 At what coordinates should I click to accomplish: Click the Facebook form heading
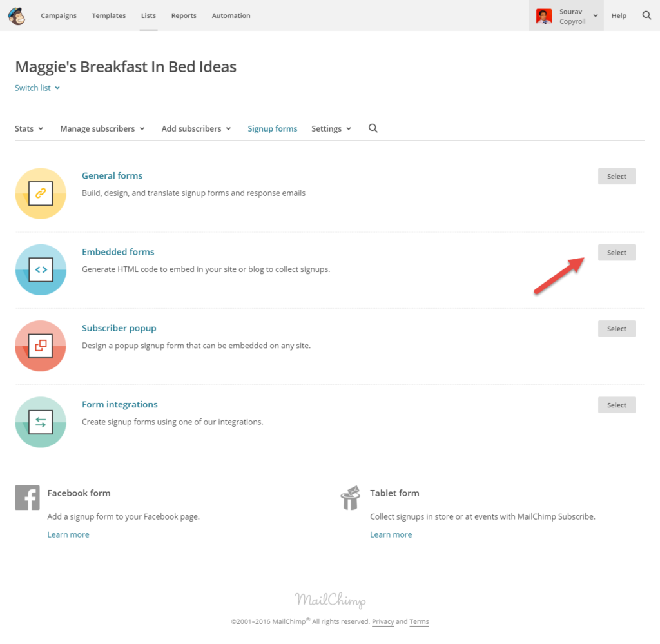[79, 493]
